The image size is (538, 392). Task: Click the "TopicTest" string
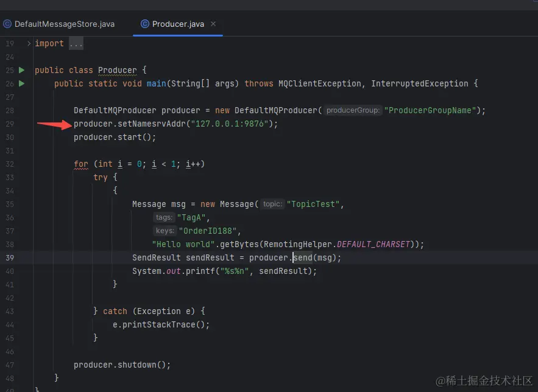point(313,204)
